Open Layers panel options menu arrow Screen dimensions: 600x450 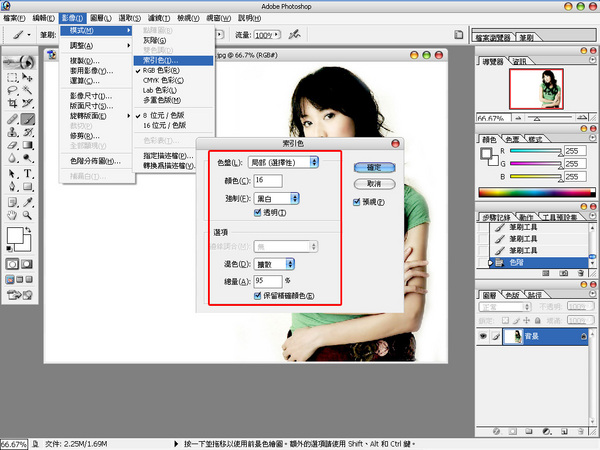tap(592, 293)
